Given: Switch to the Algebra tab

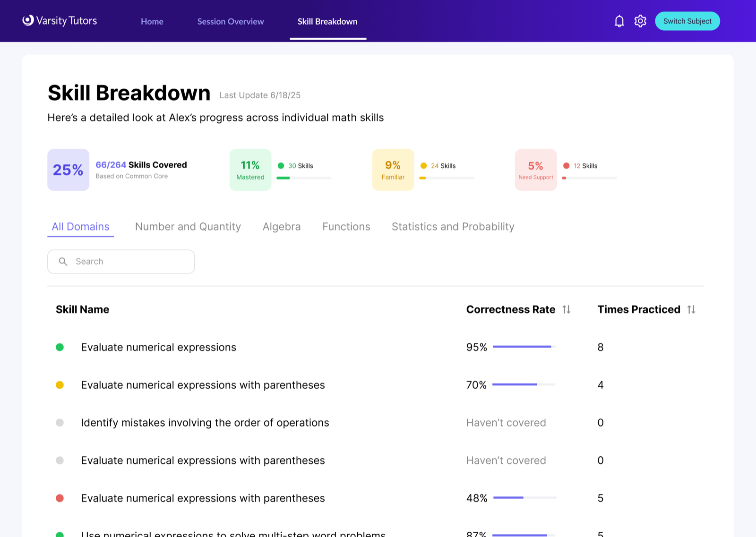Looking at the screenshot, I should coord(282,227).
